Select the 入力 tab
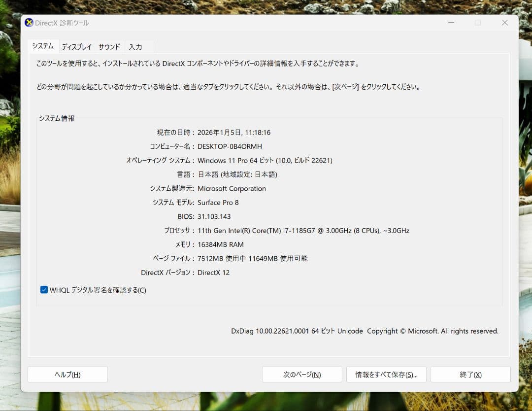The image size is (532, 411). click(x=136, y=47)
